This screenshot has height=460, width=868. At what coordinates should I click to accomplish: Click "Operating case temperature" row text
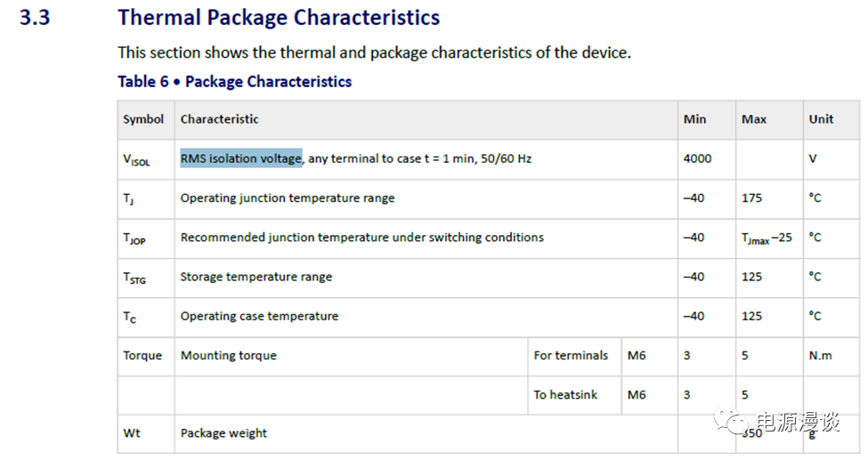[x=259, y=316]
